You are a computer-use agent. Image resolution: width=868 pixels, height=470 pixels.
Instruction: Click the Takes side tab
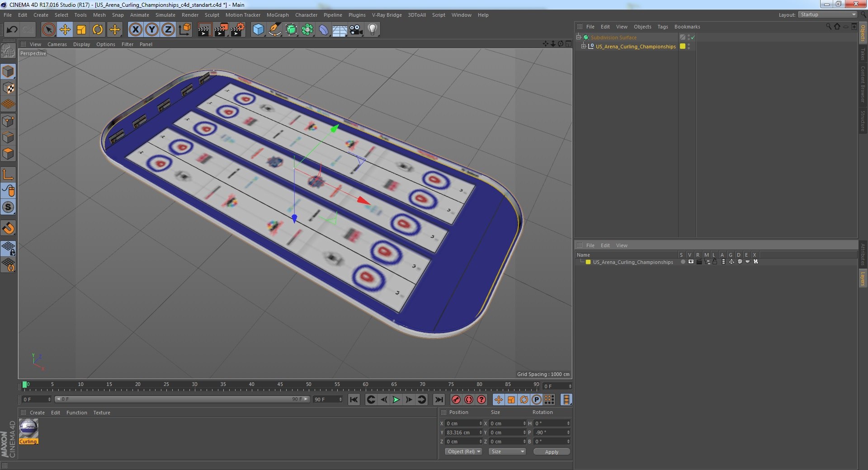(x=863, y=54)
